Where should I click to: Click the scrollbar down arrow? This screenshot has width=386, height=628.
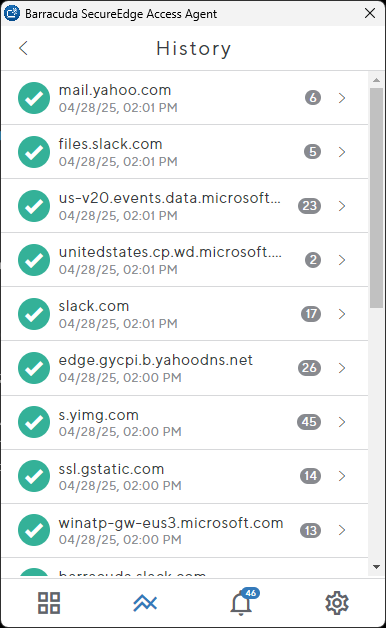pyautogui.click(x=376, y=567)
